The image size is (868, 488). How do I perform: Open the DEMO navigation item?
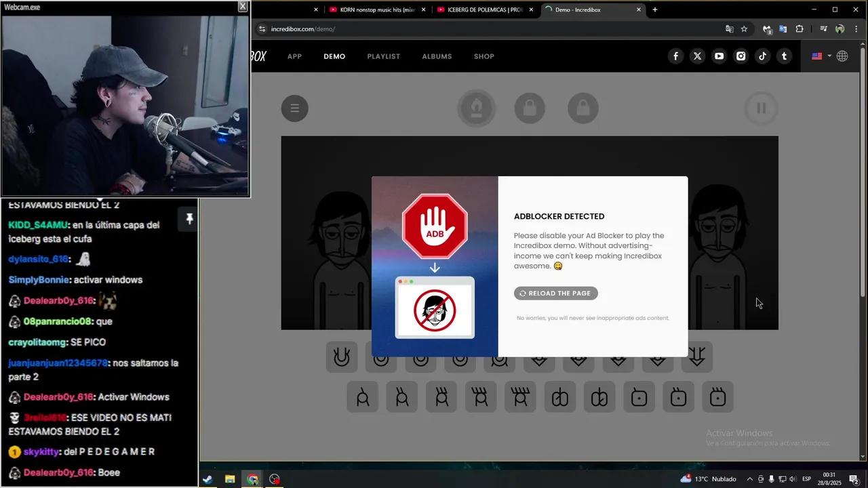[334, 56]
